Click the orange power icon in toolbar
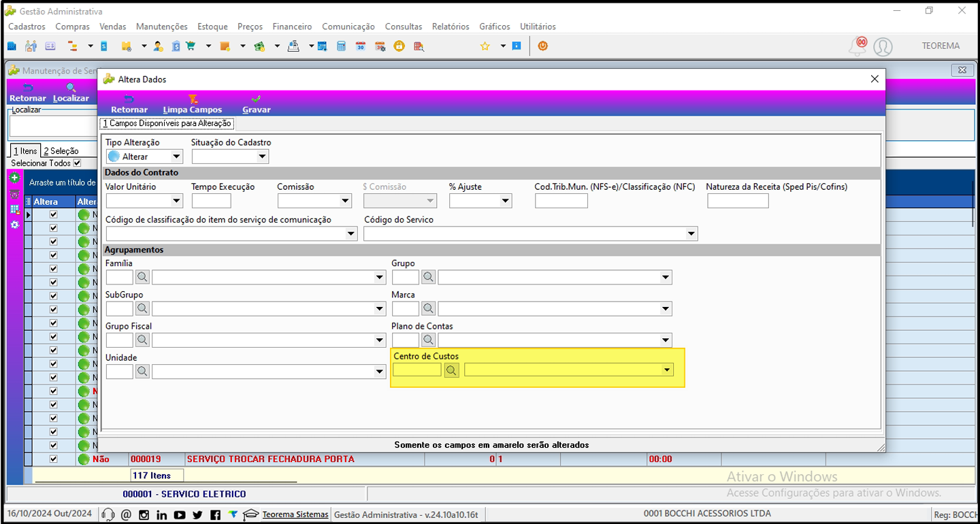The height and width of the screenshot is (524, 980). (x=542, y=46)
